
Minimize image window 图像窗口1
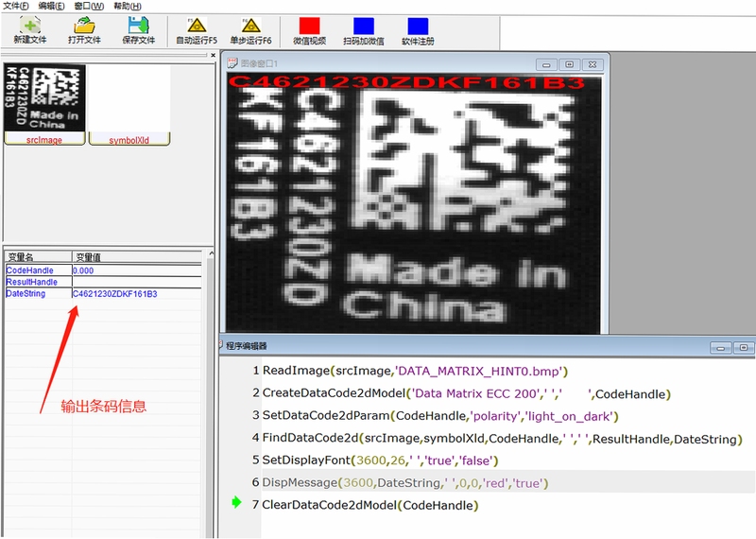546,64
